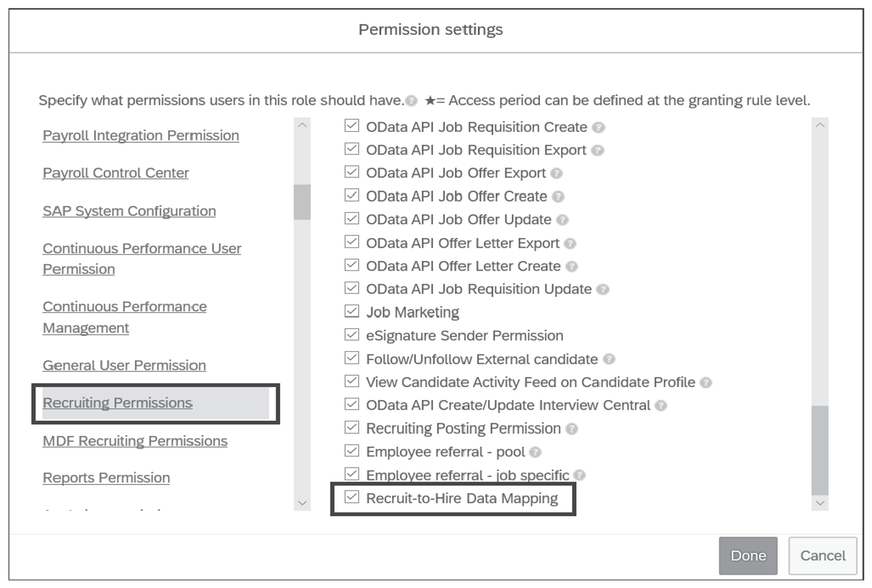Image resolution: width=872 pixels, height=588 pixels.
Task: Toggle eSignature Sender Permission checkbox
Action: pyautogui.click(x=350, y=335)
